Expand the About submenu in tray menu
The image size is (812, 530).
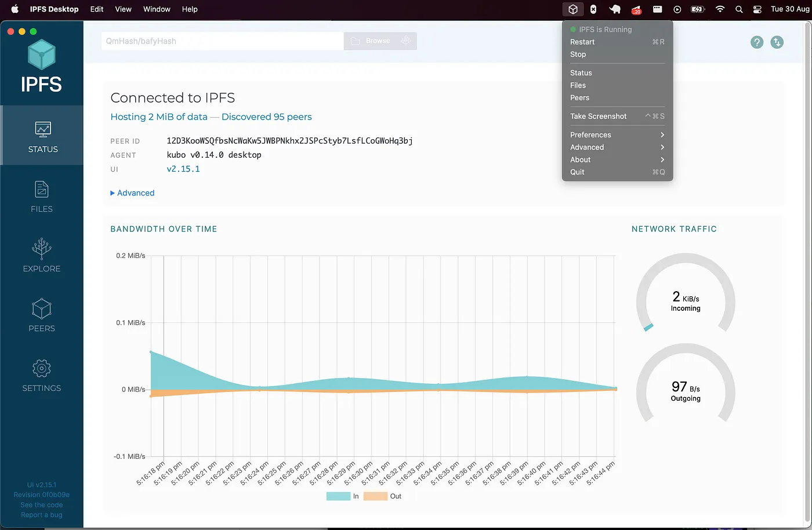pyautogui.click(x=617, y=159)
